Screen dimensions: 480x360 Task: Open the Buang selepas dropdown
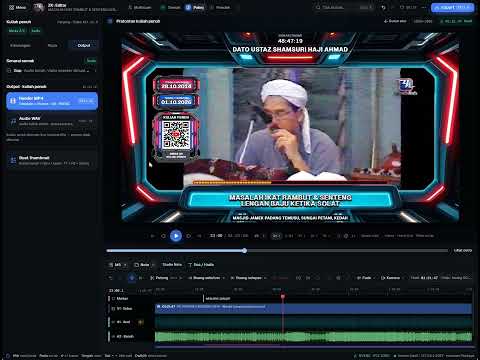pos(248,278)
